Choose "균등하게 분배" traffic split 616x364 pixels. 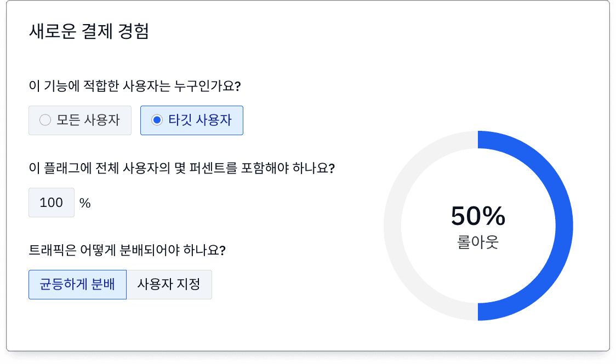tap(77, 285)
